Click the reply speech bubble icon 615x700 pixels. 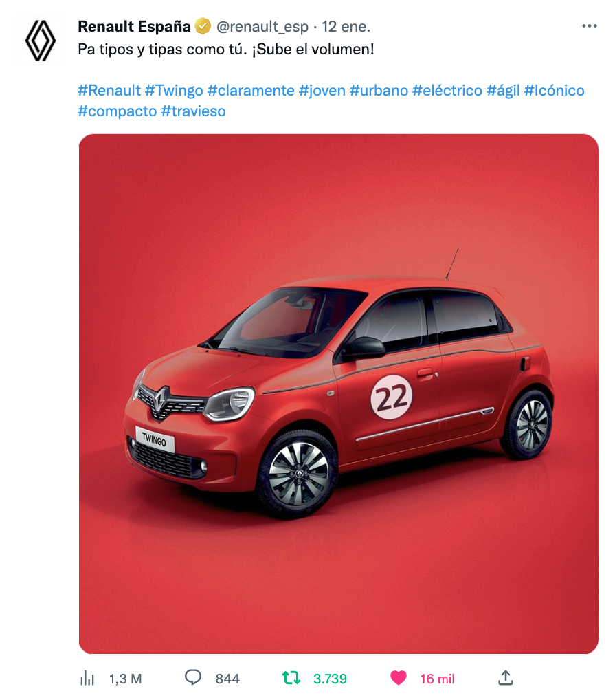(x=193, y=678)
